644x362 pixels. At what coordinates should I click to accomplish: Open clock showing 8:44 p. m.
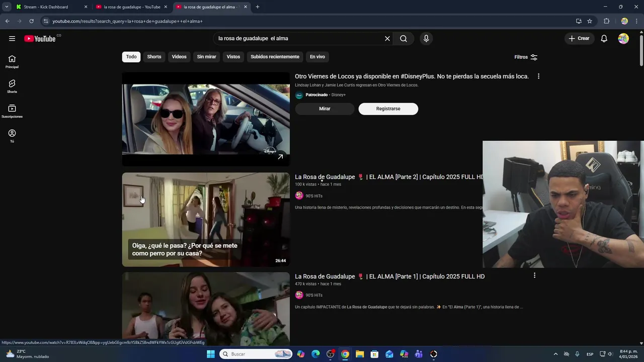[x=628, y=354]
